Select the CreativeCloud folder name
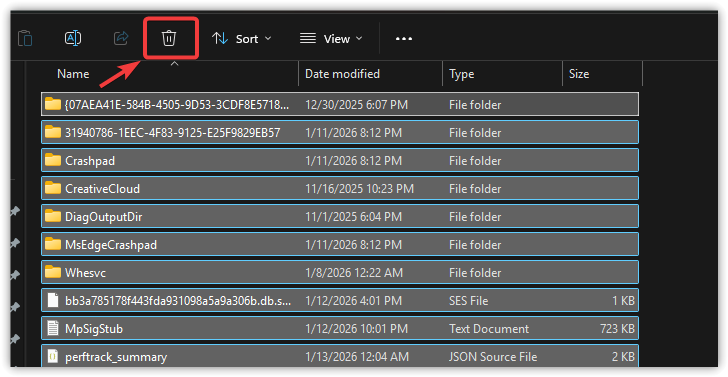Viewport: 728px width, 377px height. 102,188
